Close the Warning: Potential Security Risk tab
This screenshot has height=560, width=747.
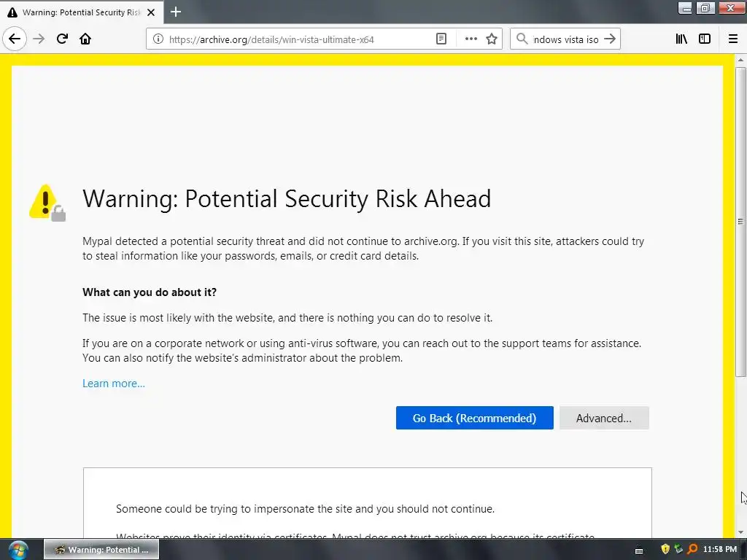(151, 12)
